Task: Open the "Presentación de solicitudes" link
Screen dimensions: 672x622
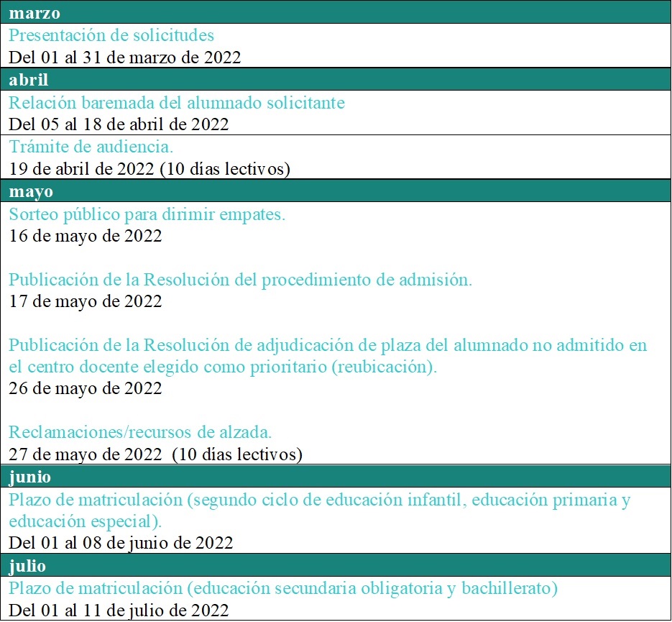Action: click(111, 35)
